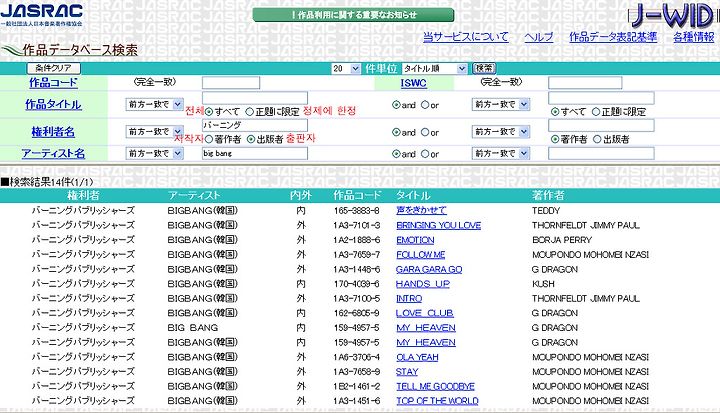
Task: Select or radio in 権利者名 row
Action: click(425, 133)
